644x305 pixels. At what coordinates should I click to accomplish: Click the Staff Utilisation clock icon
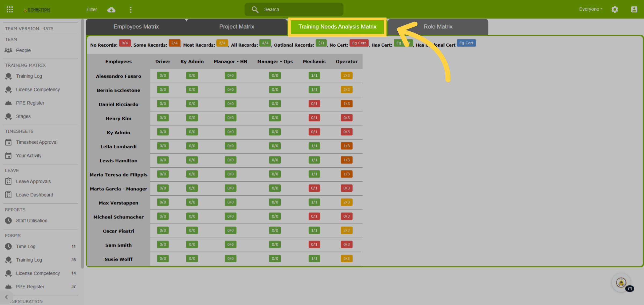pyautogui.click(x=8, y=221)
